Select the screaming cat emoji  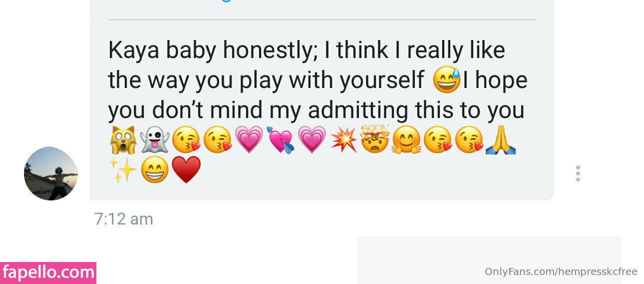coord(123,140)
